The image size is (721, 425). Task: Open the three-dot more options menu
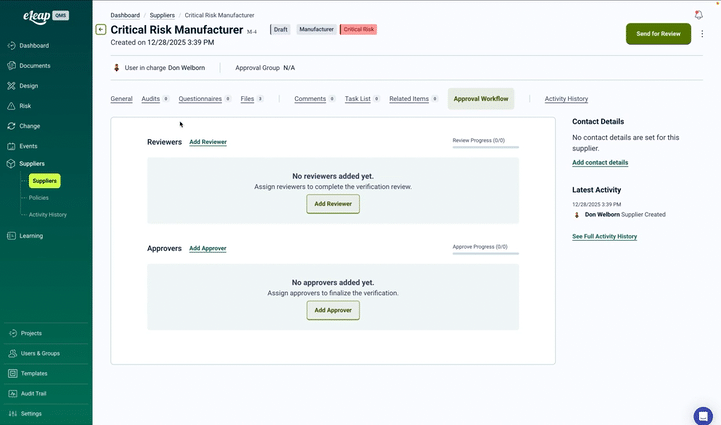click(702, 34)
